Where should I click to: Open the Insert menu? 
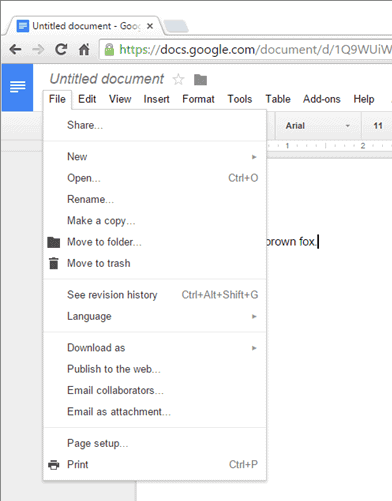156,99
